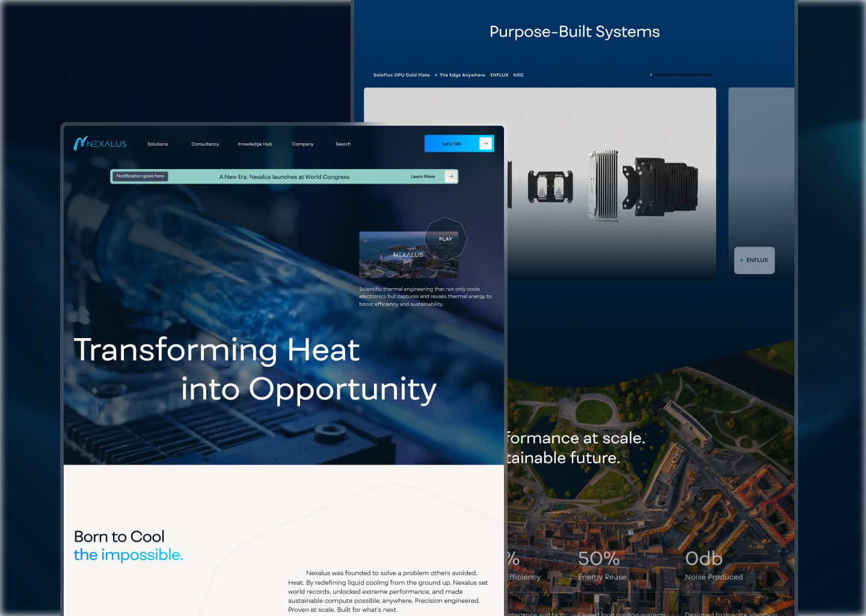This screenshot has height=616, width=866.
Task: Select the NXG tab
Action: (x=518, y=75)
